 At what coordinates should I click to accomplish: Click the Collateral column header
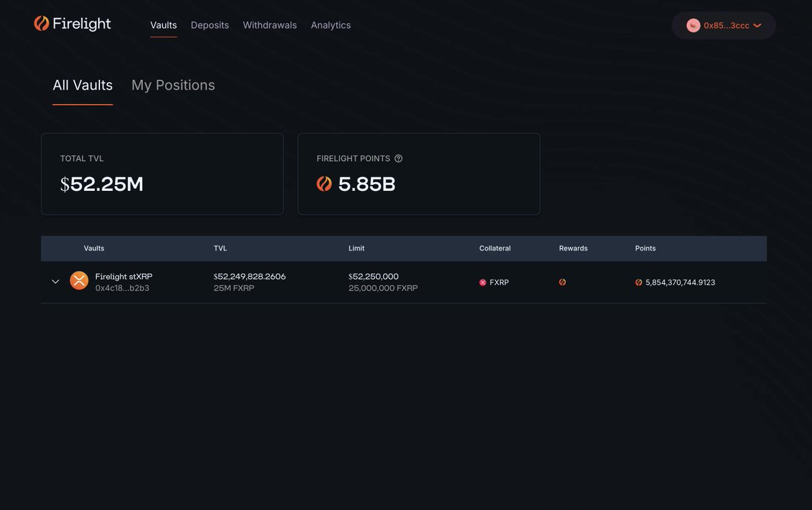click(x=495, y=249)
